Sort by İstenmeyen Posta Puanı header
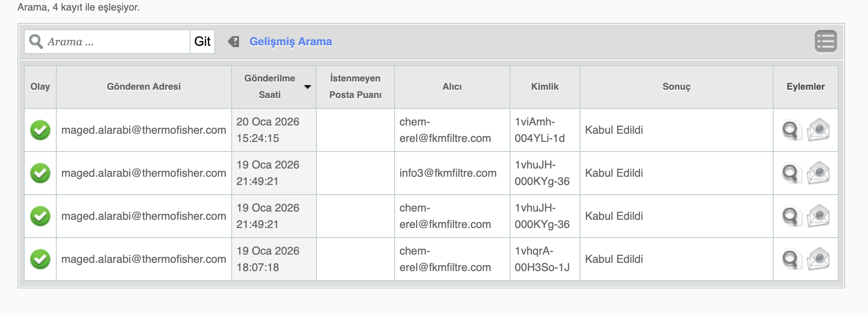This screenshot has width=868, height=315. [x=355, y=87]
